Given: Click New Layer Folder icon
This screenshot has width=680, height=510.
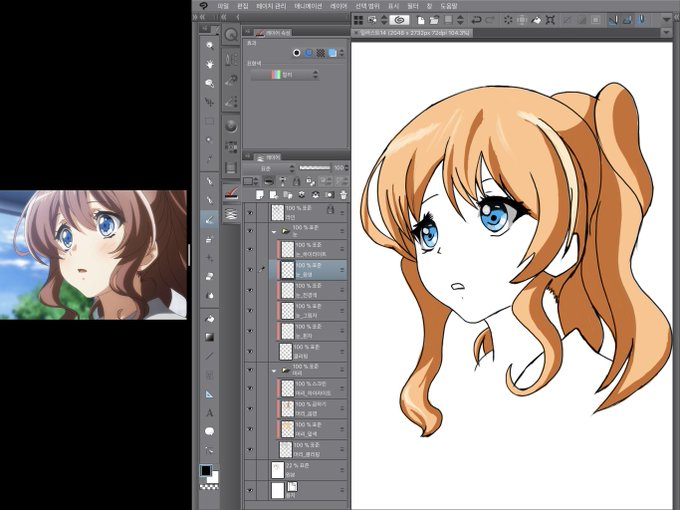Looking at the screenshot, I should coord(288,195).
